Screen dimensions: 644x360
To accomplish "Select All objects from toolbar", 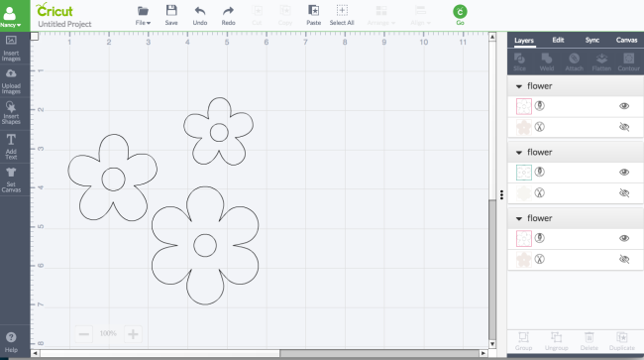I will (342, 15).
